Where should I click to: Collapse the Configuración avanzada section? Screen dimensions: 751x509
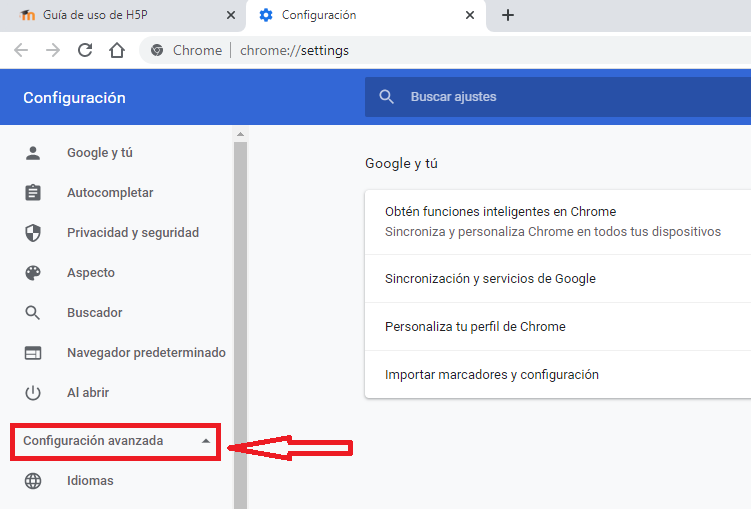(205, 441)
